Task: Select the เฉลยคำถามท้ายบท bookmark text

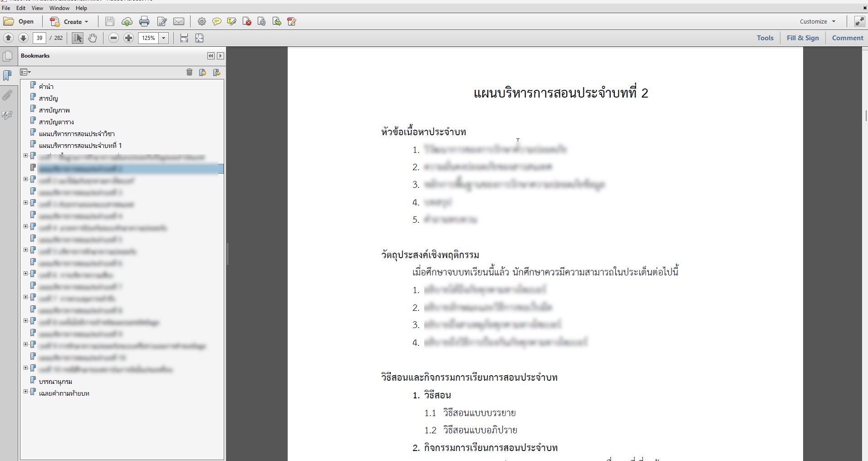Action: [64, 393]
